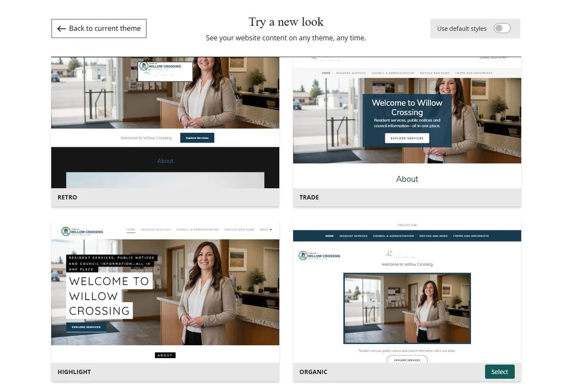Click Home in the Trade preview nav
Viewport: 572px width, 392px height.
pyautogui.click(x=326, y=73)
